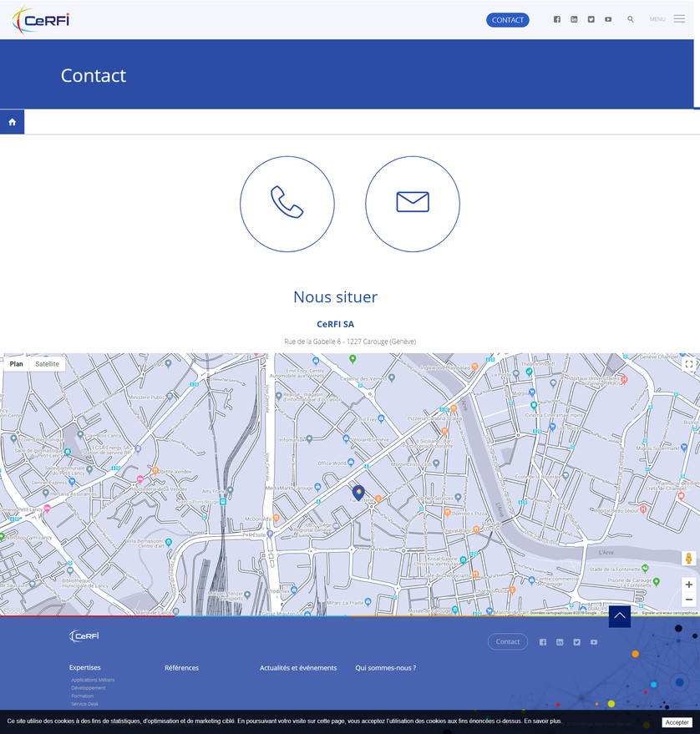Image resolution: width=700 pixels, height=734 pixels.
Task: Open the Expertises footer link
Action: [84, 667]
